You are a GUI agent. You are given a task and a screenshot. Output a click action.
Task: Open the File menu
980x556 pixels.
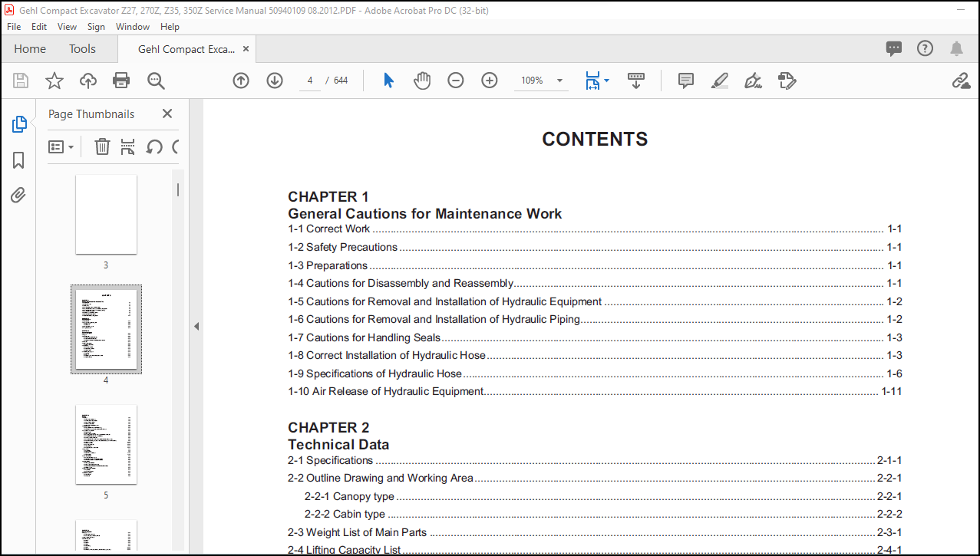point(14,26)
